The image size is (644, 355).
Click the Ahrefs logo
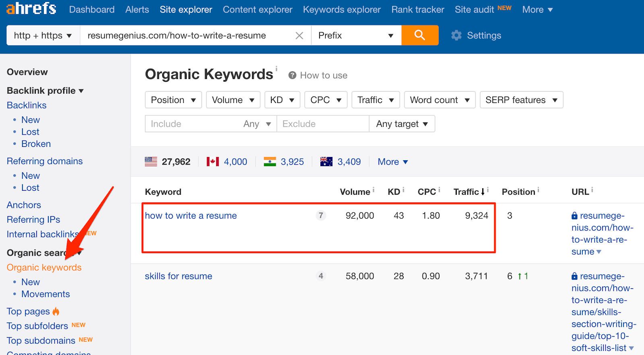[31, 8]
